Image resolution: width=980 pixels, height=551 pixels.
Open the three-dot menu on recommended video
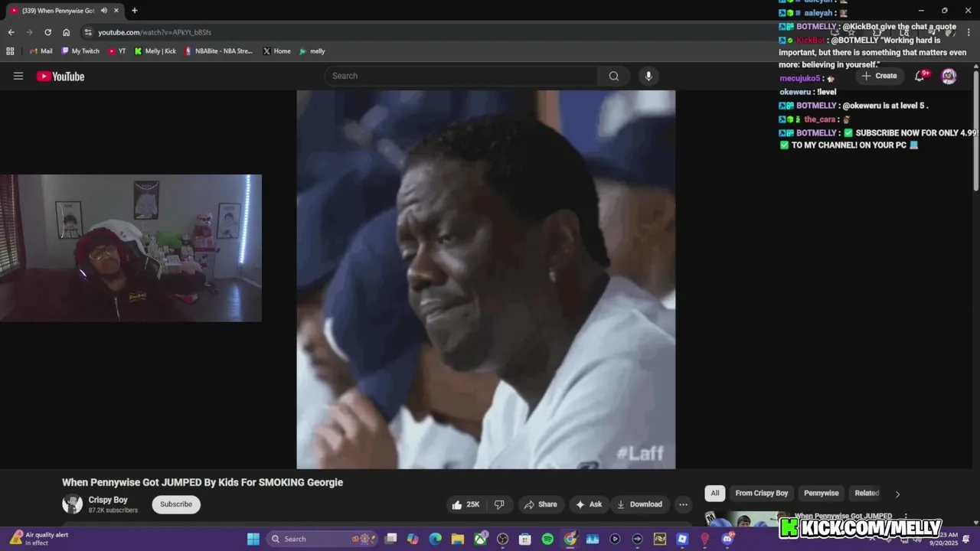point(906,517)
